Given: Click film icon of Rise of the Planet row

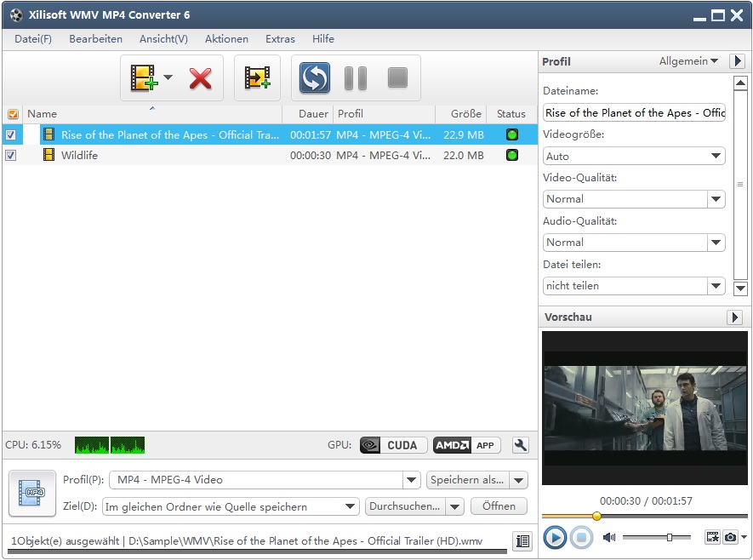Looking at the screenshot, I should coord(48,134).
